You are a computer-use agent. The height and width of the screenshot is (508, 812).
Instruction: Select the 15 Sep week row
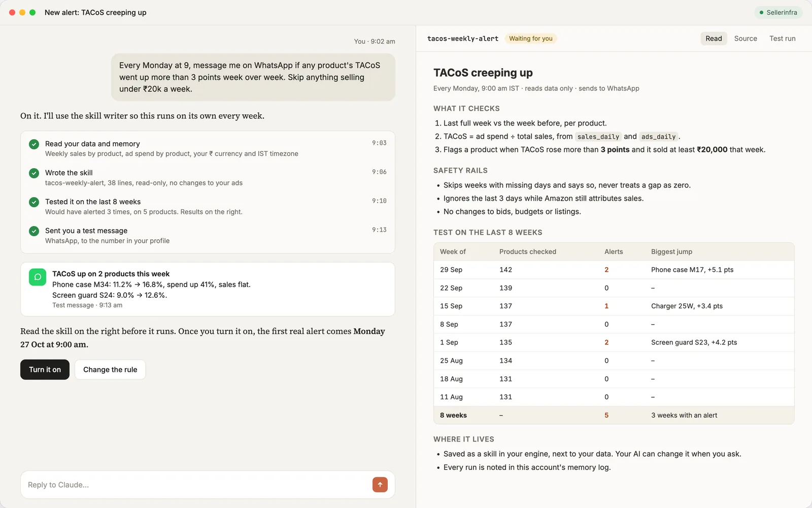tap(614, 306)
